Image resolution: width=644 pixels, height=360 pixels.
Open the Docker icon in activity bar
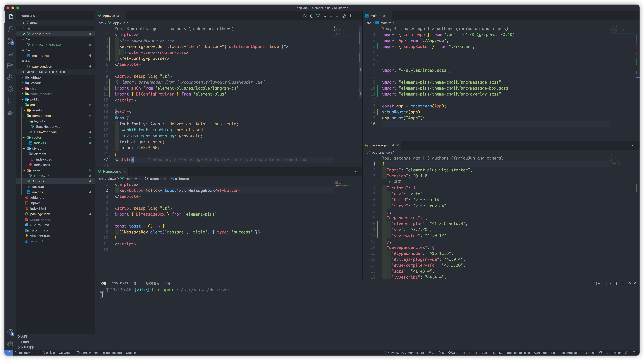[x=10, y=113]
